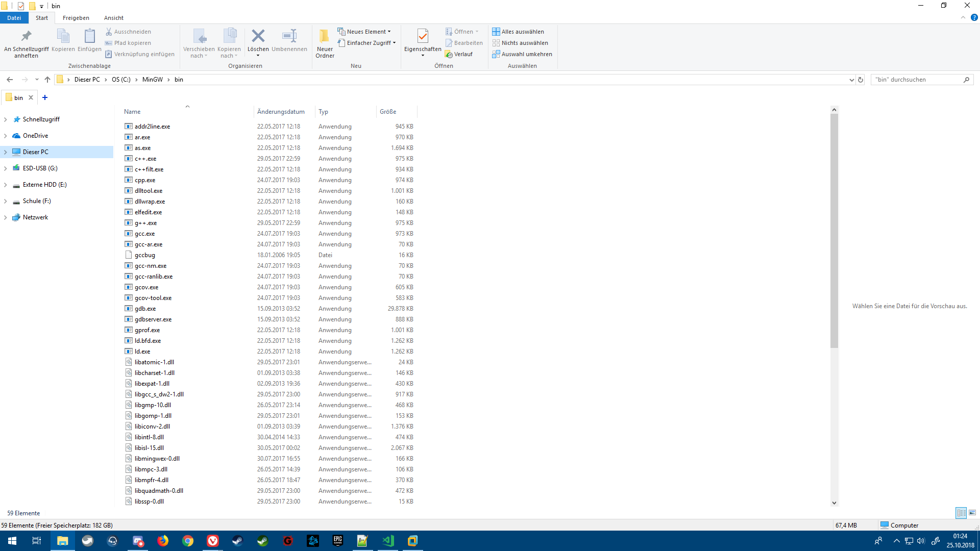Click the file list vertical scrollbar
Screen dimensions: 980x551
pos(834,230)
